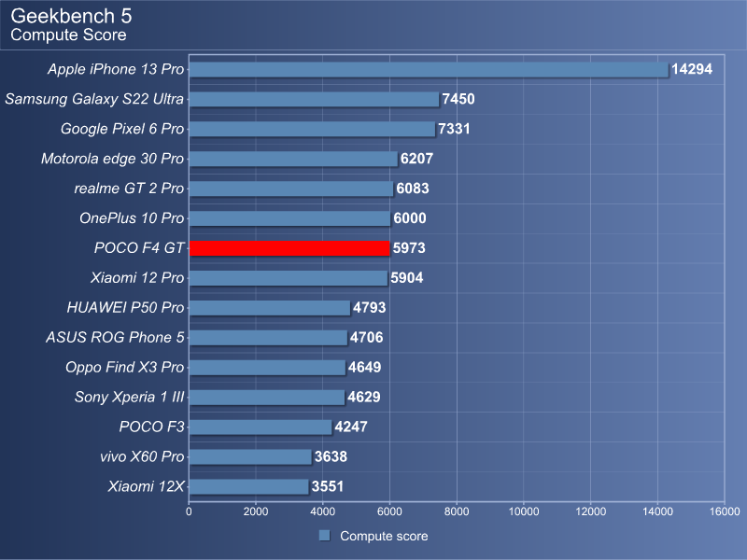Image resolution: width=747 pixels, height=560 pixels.
Task: Click the Xiaomi 12X bar
Action: (248, 486)
